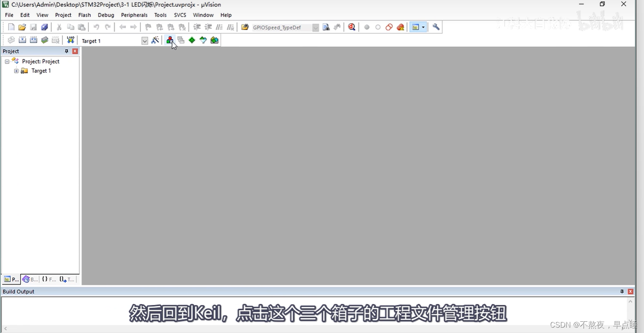Click the Kill All Breakpoints icon
This screenshot has height=333, width=644.
pos(400,27)
